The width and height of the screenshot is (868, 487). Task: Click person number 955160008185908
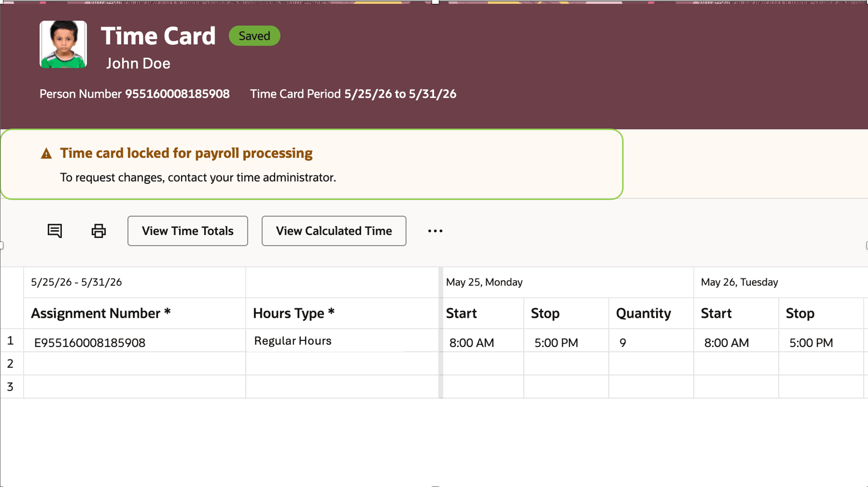coord(177,94)
